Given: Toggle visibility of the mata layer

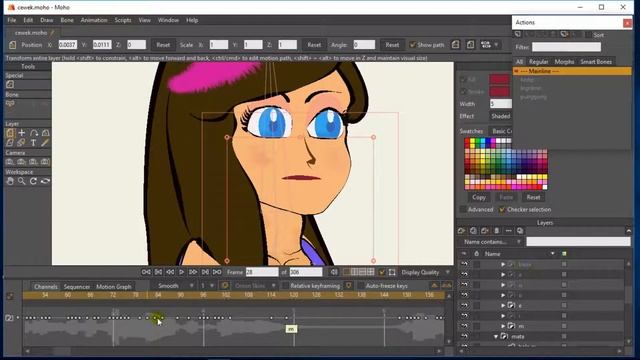Looking at the screenshot, I should click(x=464, y=336).
